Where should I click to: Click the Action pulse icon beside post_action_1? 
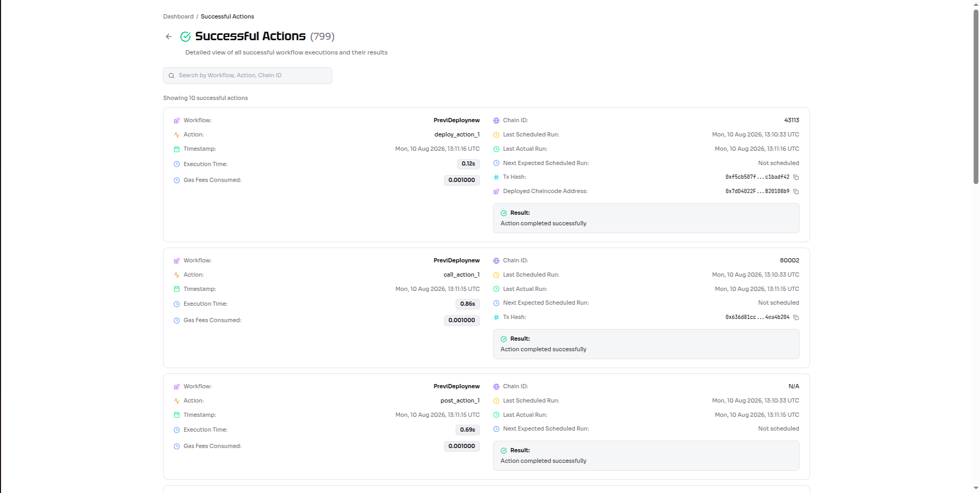(177, 401)
